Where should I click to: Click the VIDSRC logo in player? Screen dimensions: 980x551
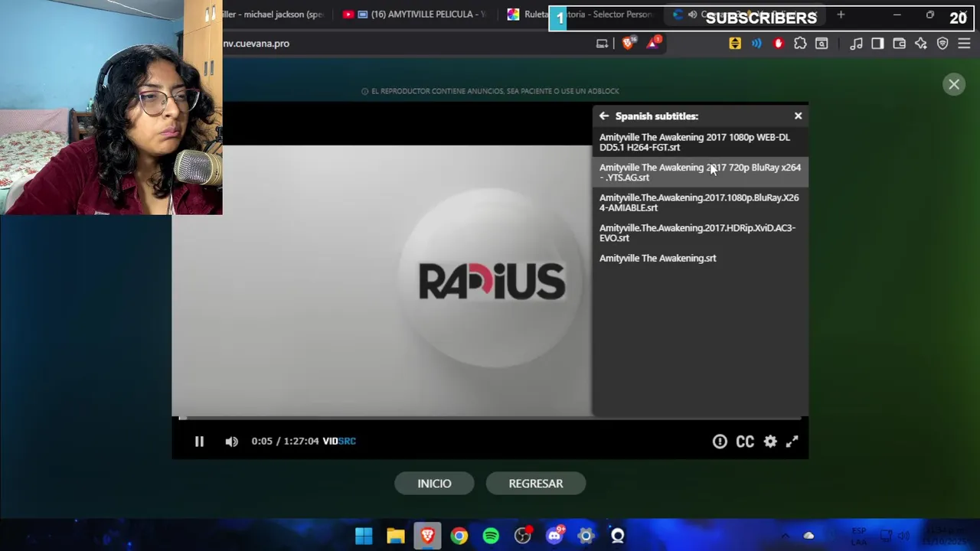339,441
